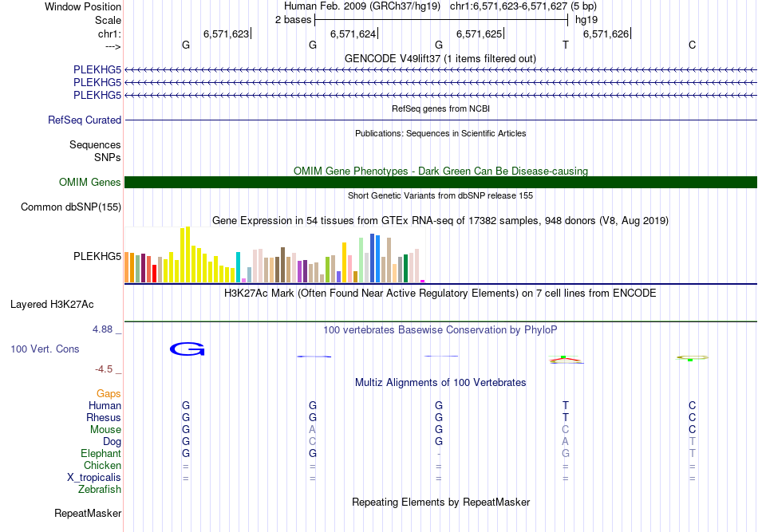The image size is (758, 532).
Task: Click the Human alignment row label
Action: pos(105,405)
